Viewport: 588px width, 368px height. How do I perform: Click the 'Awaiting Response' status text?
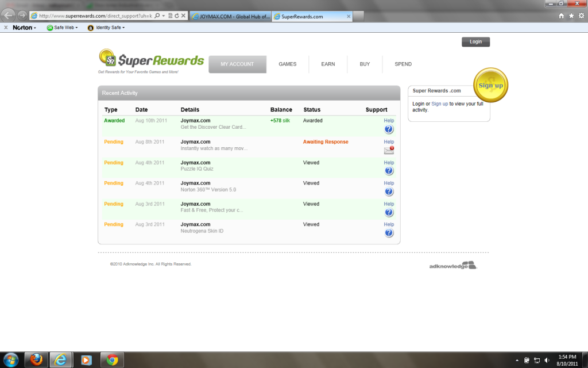(x=326, y=142)
